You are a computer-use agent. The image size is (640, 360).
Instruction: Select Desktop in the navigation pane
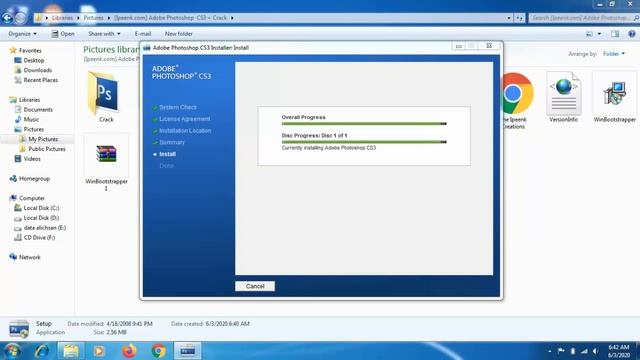click(33, 60)
